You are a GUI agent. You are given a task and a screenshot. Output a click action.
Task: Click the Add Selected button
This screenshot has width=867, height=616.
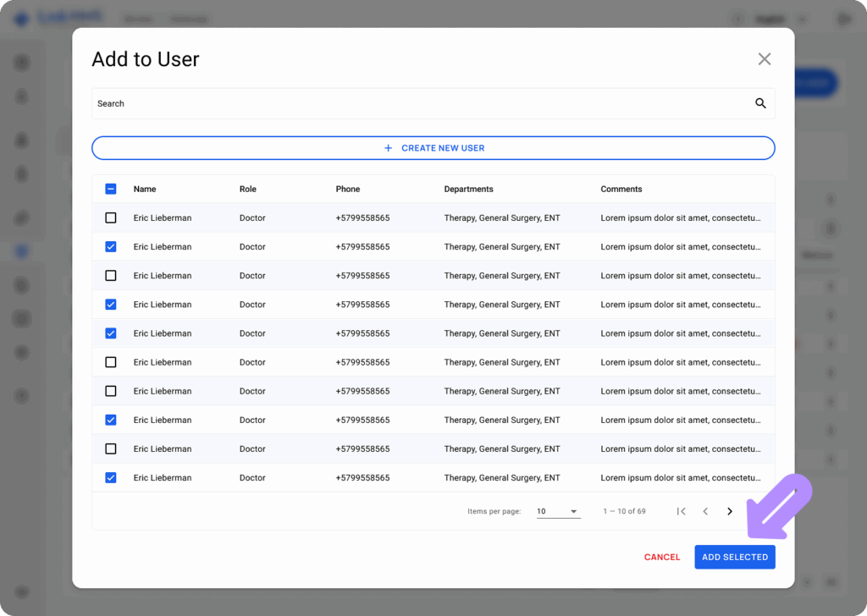click(734, 557)
